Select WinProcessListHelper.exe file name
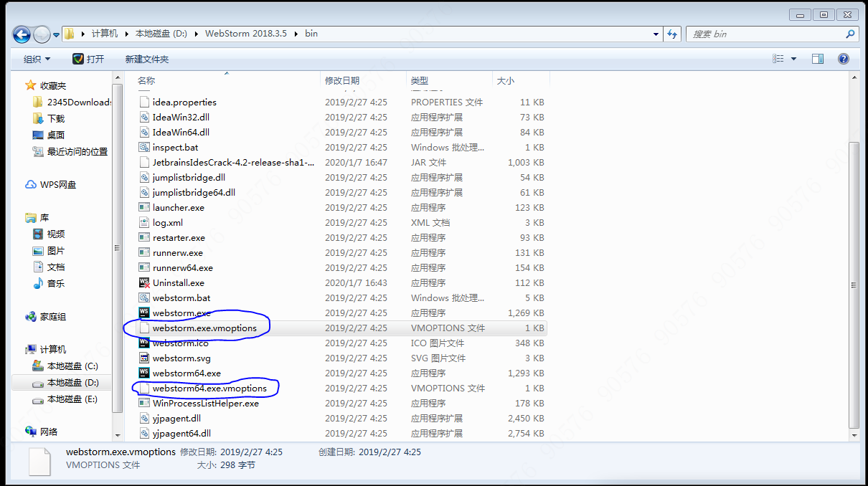 (206, 403)
